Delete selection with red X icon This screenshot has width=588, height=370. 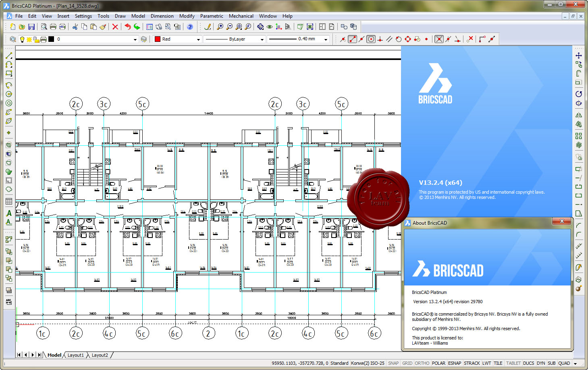(115, 27)
